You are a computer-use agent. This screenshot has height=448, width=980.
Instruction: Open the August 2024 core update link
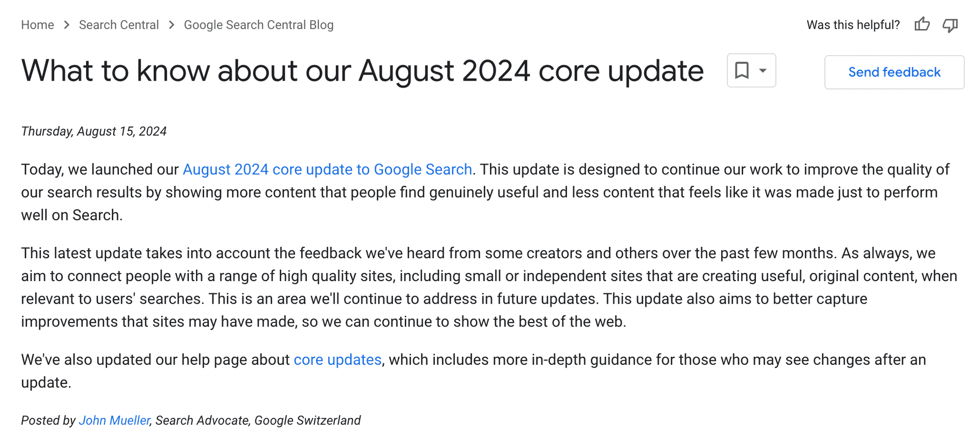pyautogui.click(x=327, y=169)
